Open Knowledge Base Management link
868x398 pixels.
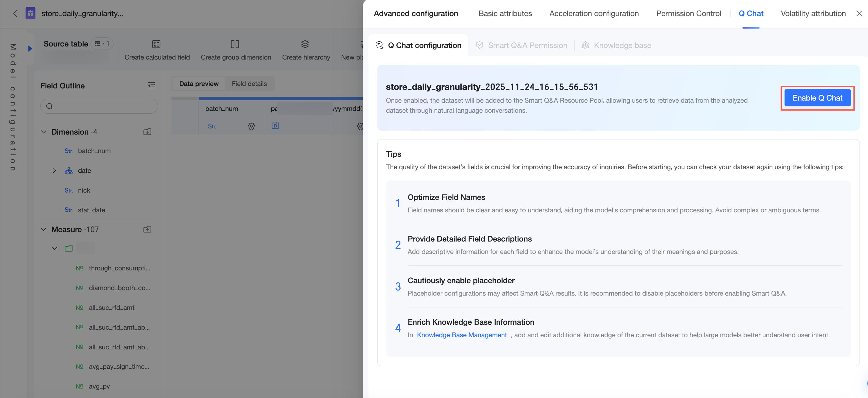(462, 335)
